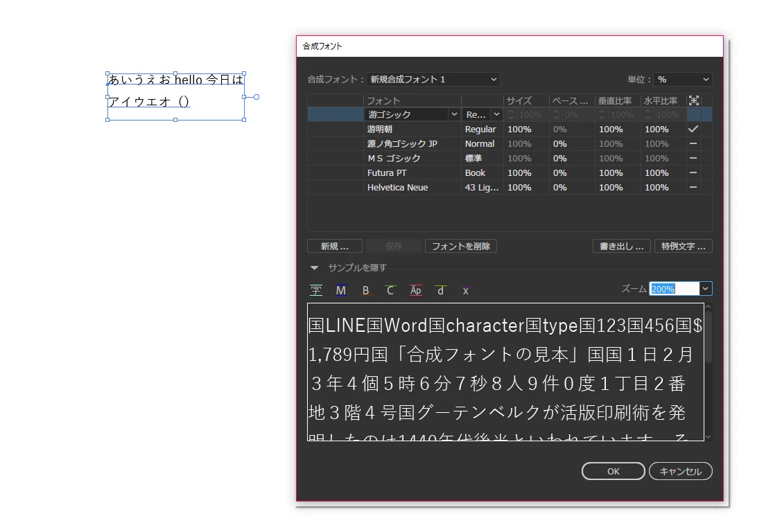782x532 pixels.
Task: Toggle cap height display icon C
Action: coord(390,290)
